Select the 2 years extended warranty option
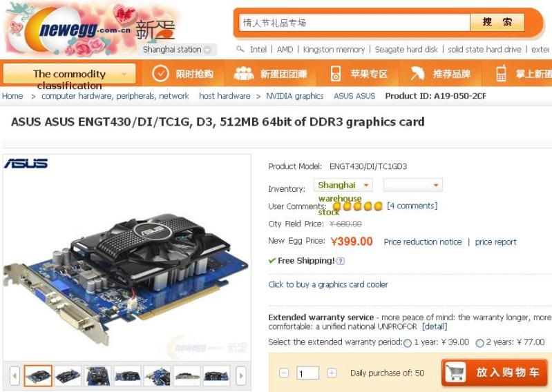This screenshot has width=552, height=392. 479,343
